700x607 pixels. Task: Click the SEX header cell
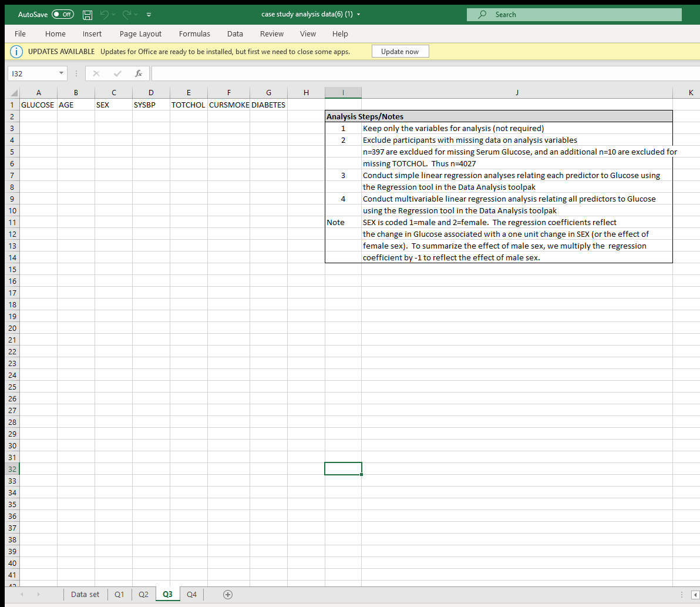[113, 105]
